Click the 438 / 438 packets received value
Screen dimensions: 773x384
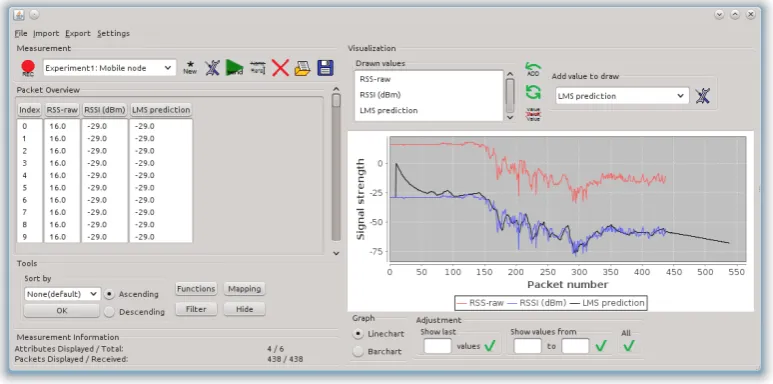285,359
